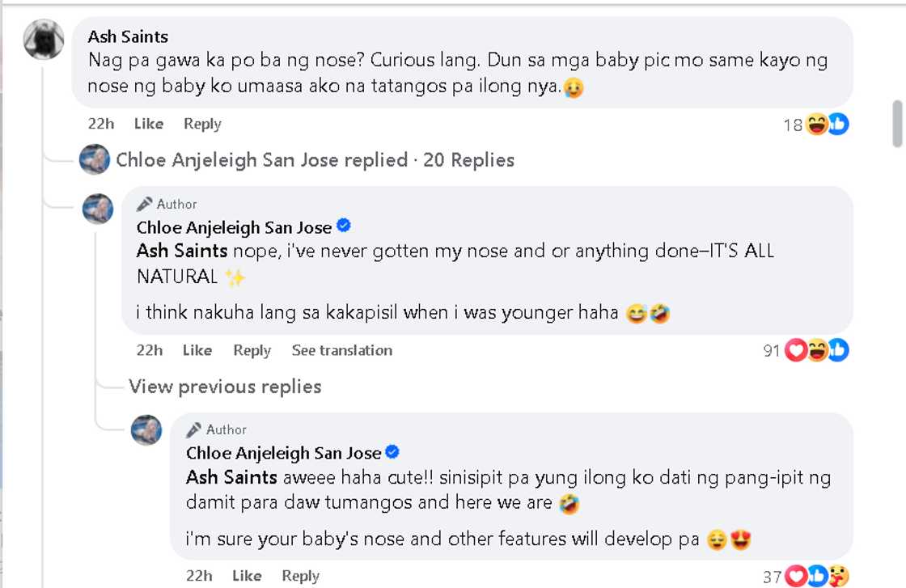Click Chloe's avatar on second Author reply

(146, 429)
